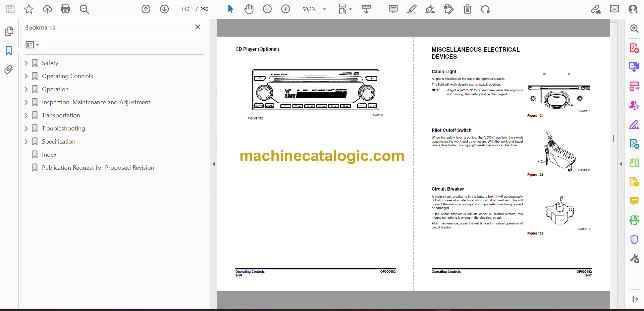Close the Bookmarks panel
The height and width of the screenshot is (311, 644).
pyautogui.click(x=198, y=27)
